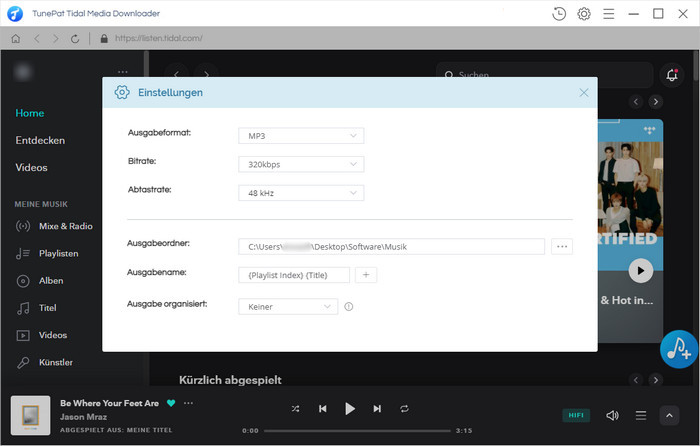Toggle the favorite heart for current track
This screenshot has width=700, height=446.
[x=171, y=403]
